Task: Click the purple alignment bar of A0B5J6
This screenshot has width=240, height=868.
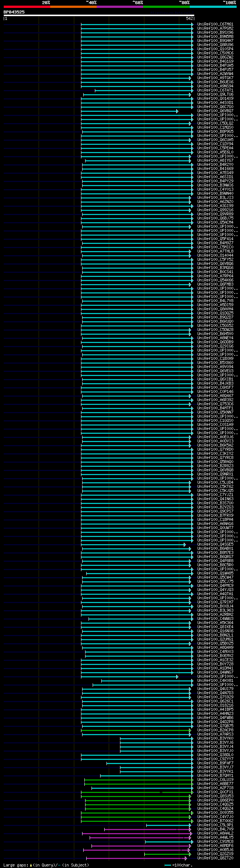Action: tap(137, 850)
